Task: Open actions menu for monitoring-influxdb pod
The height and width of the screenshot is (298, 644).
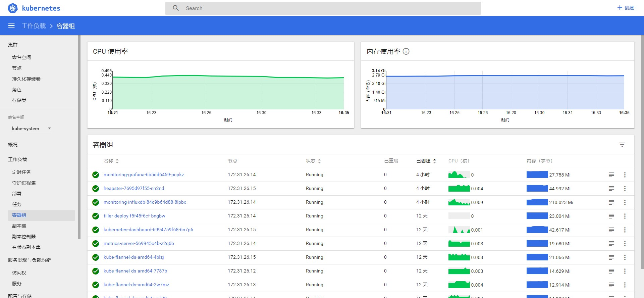Action: pyautogui.click(x=625, y=202)
